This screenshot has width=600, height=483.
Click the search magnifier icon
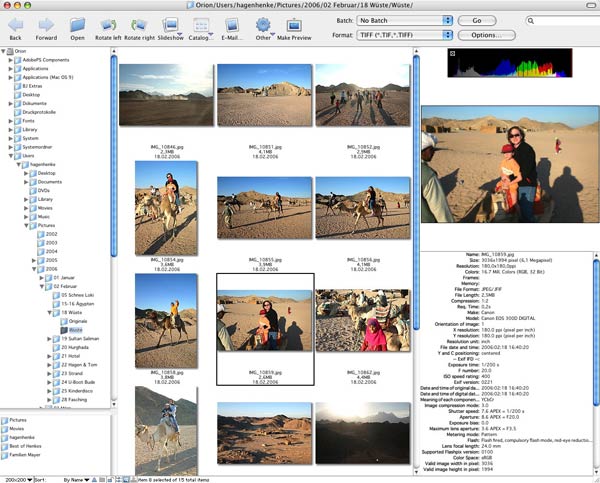pos(530,21)
